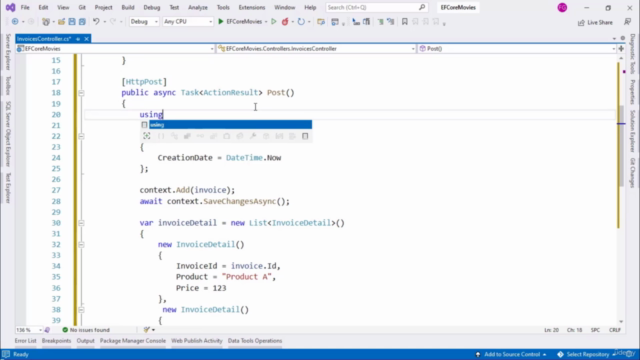
Task: Click the Visual Studio logo icon
Action: [x=10, y=7]
